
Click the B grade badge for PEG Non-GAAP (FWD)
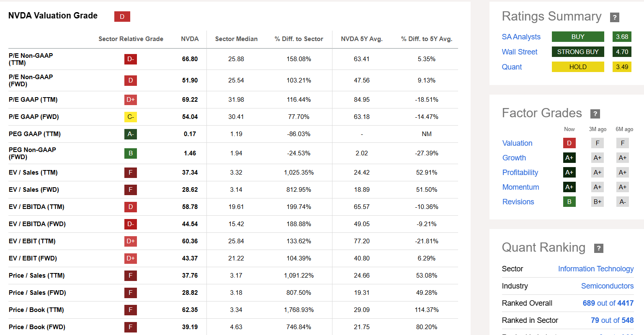(x=131, y=153)
